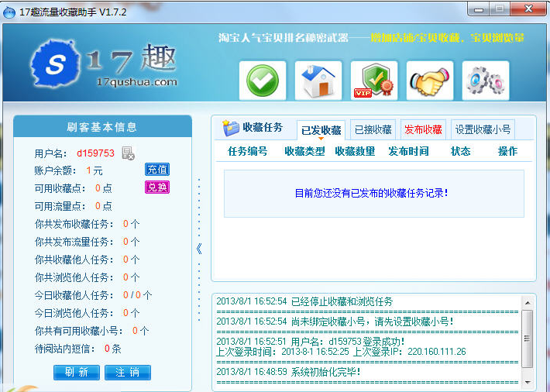Click the log scrollbar thumb
550x392 pixels.
528,339
